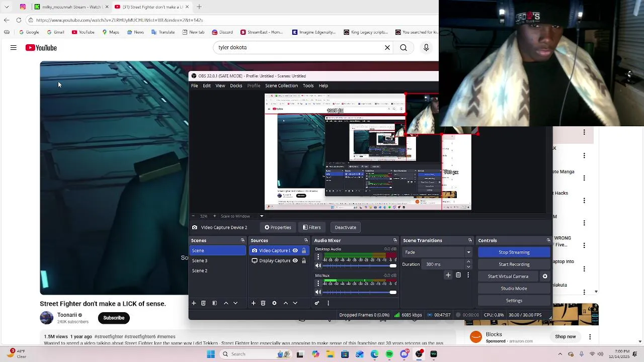This screenshot has height=362, width=644.
Task: Reload the browser page
Action: point(19,20)
